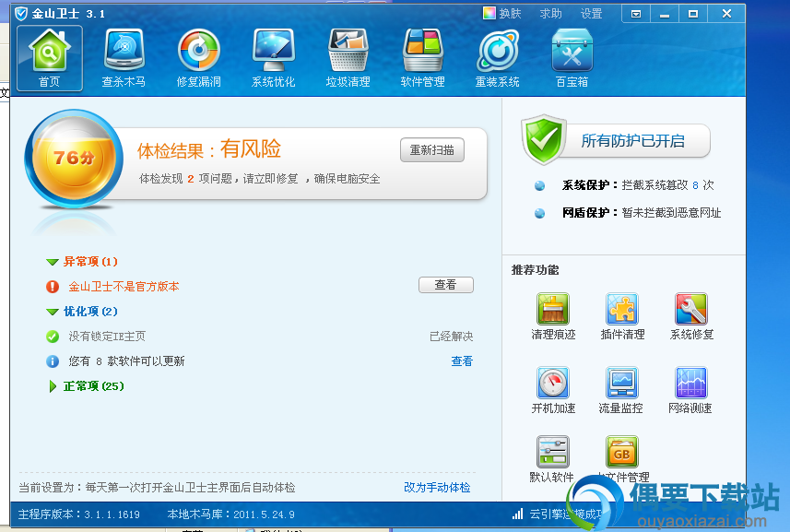Click 系统保护 status line

tap(638, 185)
